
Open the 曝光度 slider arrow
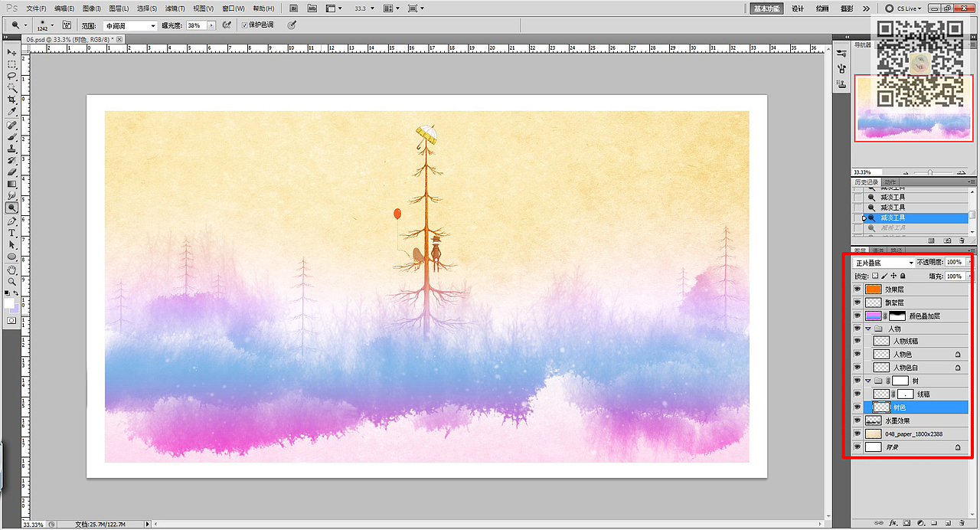point(211,25)
